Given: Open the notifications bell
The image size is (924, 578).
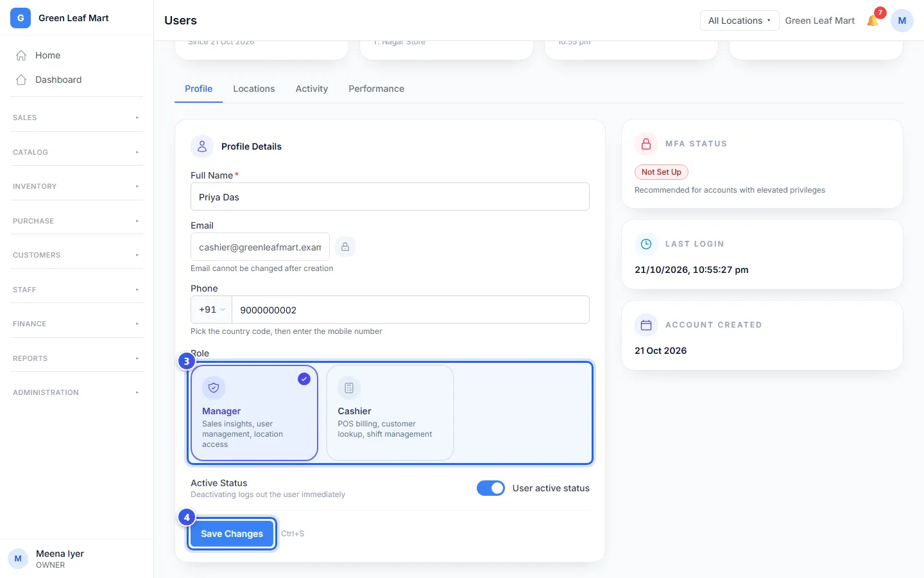Looking at the screenshot, I should tap(873, 21).
